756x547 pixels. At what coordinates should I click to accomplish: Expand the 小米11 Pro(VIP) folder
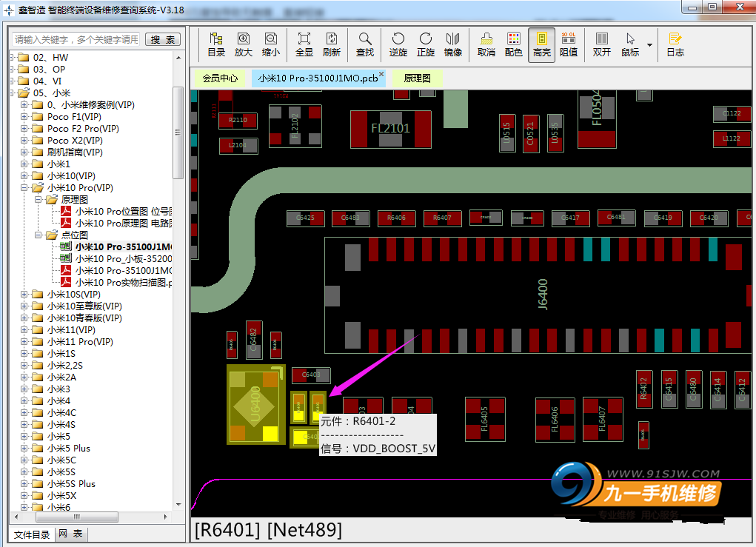pos(24,342)
